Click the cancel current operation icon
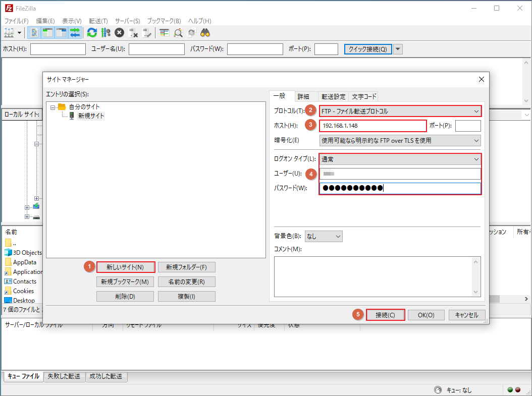Viewport: 532px width, 396px height. (119, 33)
